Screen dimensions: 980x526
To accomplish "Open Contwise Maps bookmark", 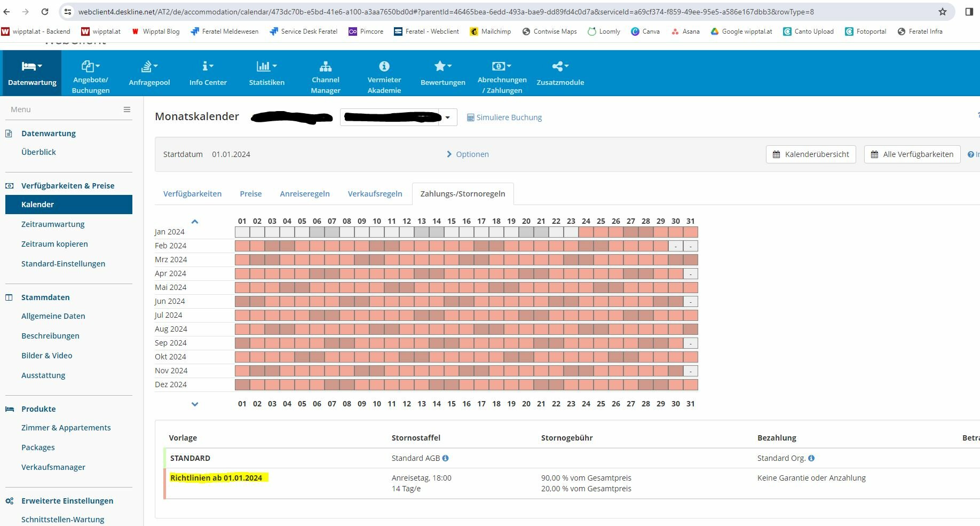I will tap(550, 32).
